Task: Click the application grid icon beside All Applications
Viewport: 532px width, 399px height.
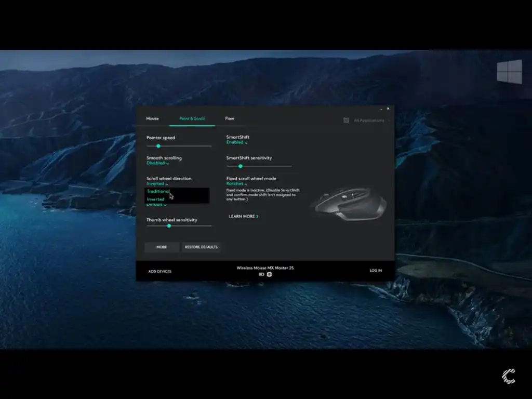Action: coord(346,121)
